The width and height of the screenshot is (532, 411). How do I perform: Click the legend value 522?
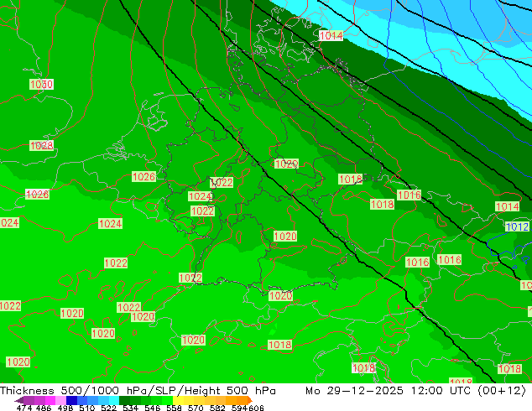click(x=108, y=408)
